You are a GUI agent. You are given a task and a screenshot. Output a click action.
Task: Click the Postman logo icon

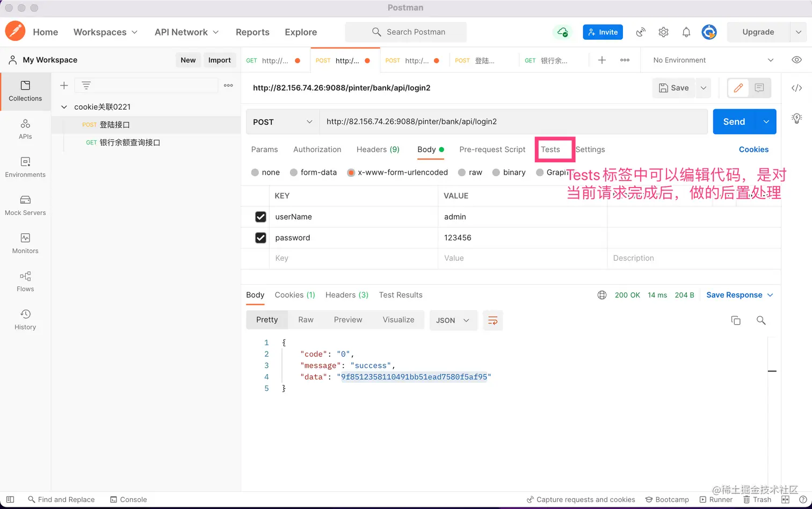(x=15, y=32)
